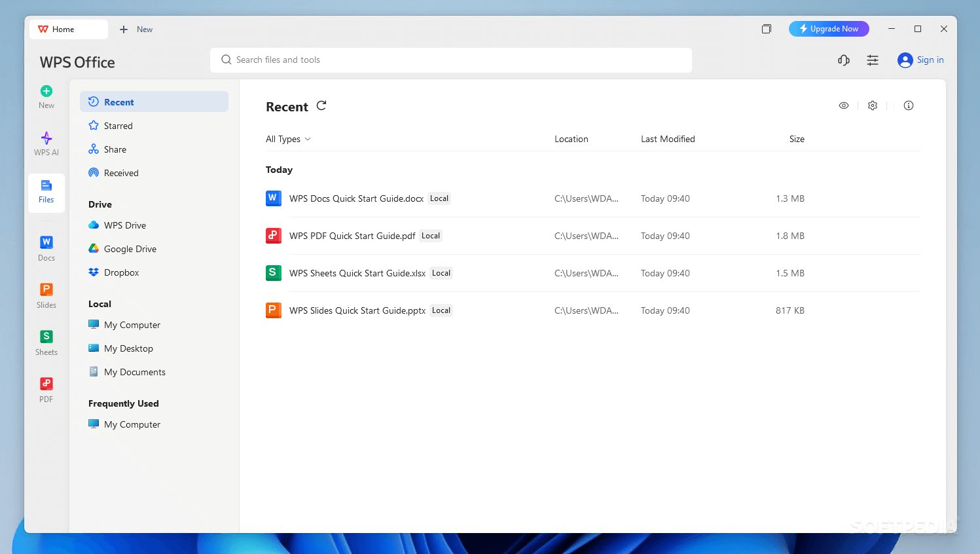Screen dimensions: 980x554
Task: Click the Local tag on the docx file
Action: 439,198
